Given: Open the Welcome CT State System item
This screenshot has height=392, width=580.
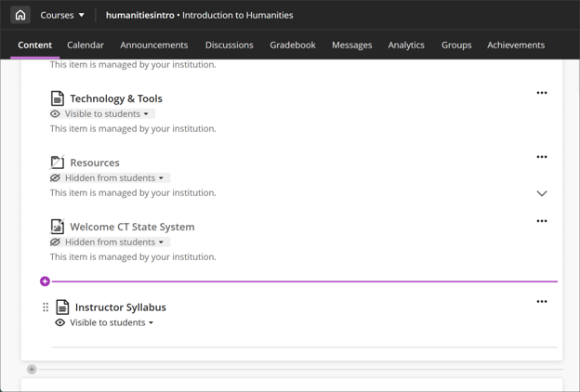Looking at the screenshot, I should pos(132,227).
